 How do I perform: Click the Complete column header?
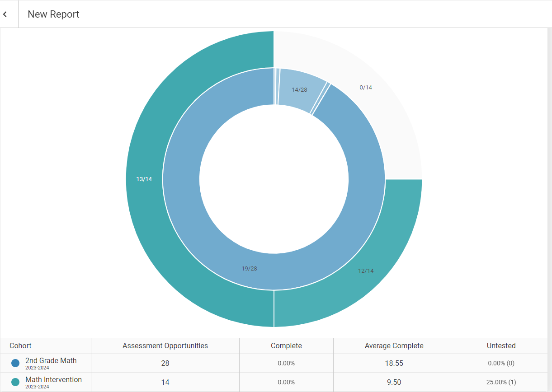286,345
